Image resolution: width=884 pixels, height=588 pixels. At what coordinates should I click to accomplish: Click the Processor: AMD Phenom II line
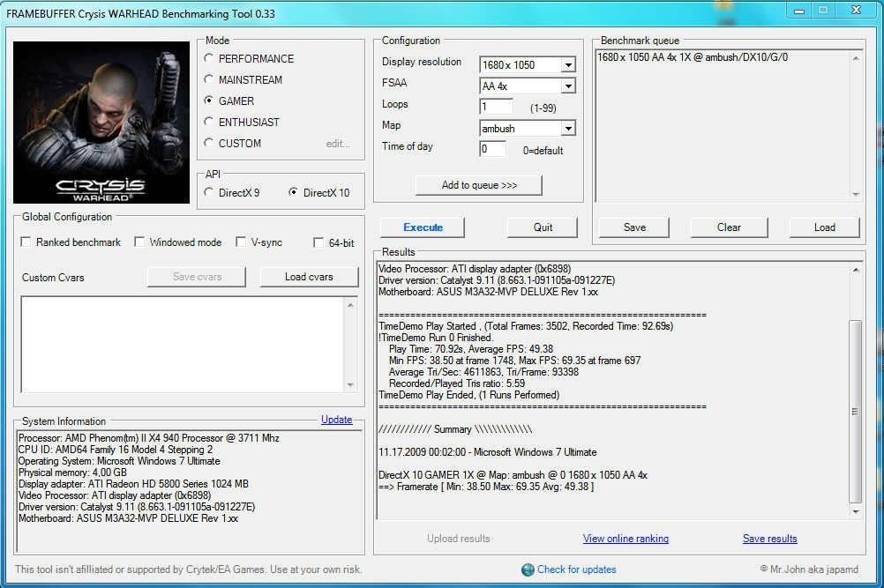pos(149,438)
